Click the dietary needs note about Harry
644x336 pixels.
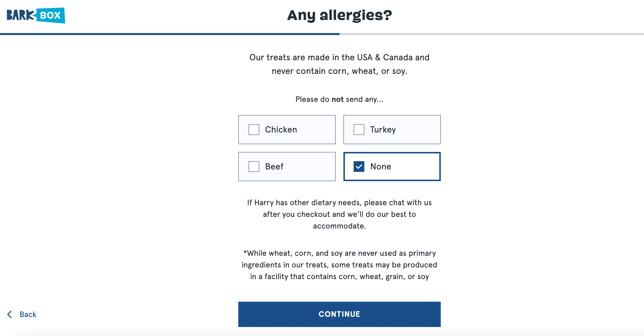coord(339,214)
